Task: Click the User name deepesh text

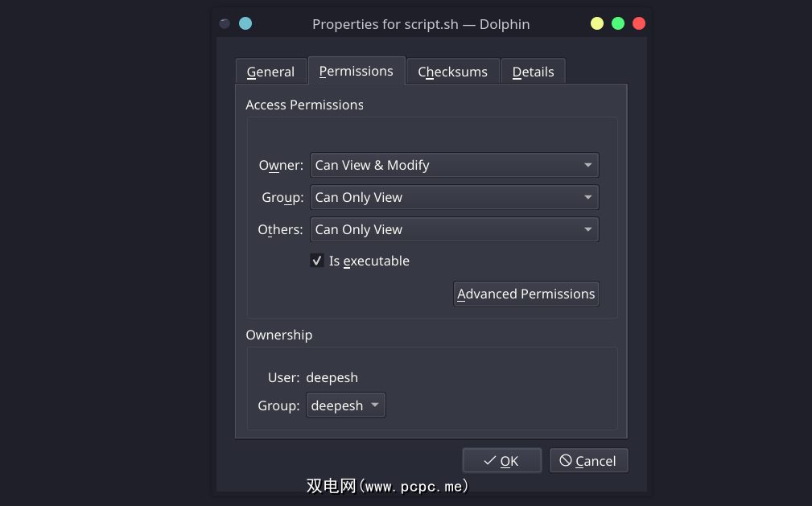Action: coord(332,377)
